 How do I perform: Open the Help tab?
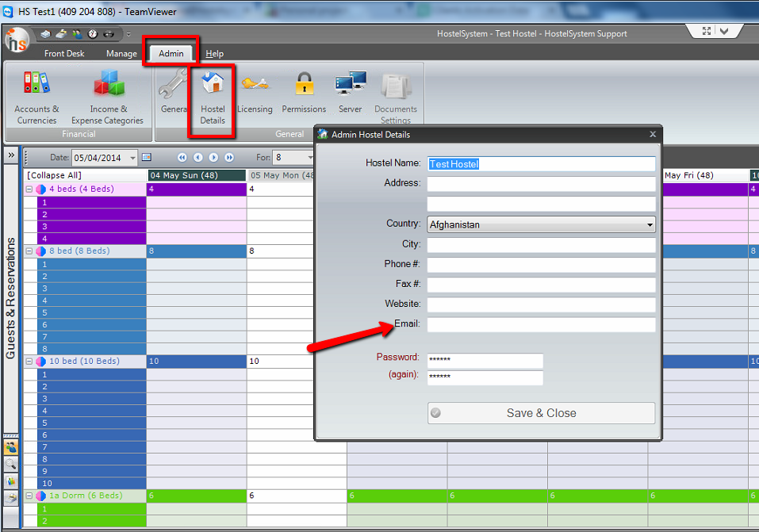coord(214,53)
